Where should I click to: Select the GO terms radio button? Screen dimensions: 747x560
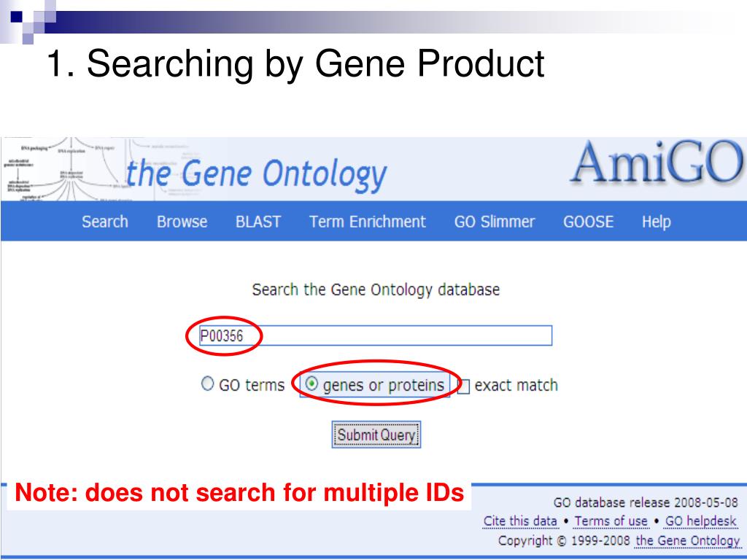(207, 384)
